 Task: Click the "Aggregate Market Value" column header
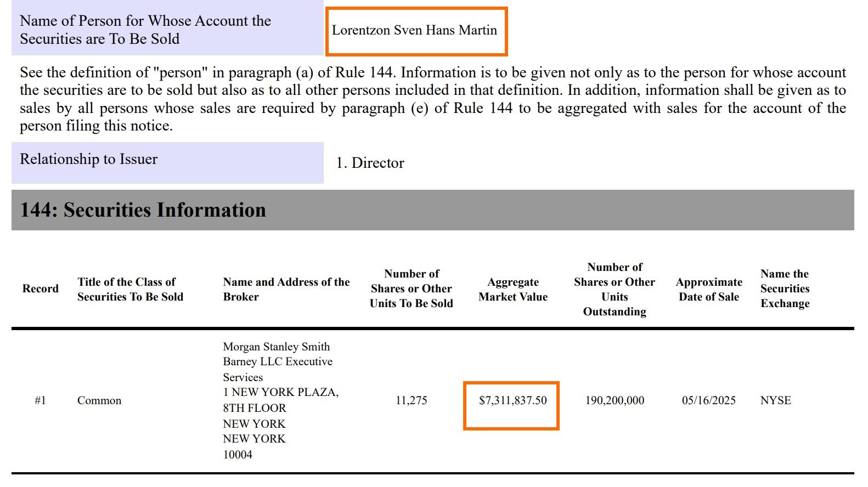tap(512, 290)
